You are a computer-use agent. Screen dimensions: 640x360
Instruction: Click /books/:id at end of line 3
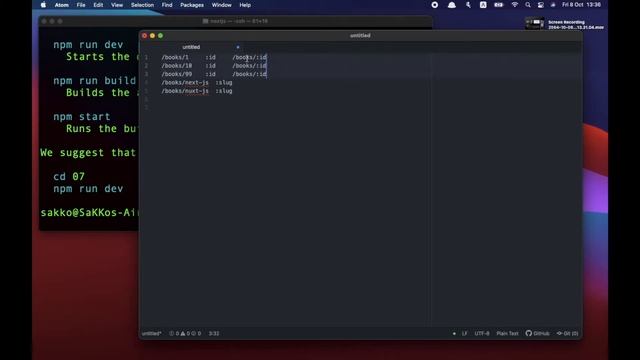coord(249,74)
